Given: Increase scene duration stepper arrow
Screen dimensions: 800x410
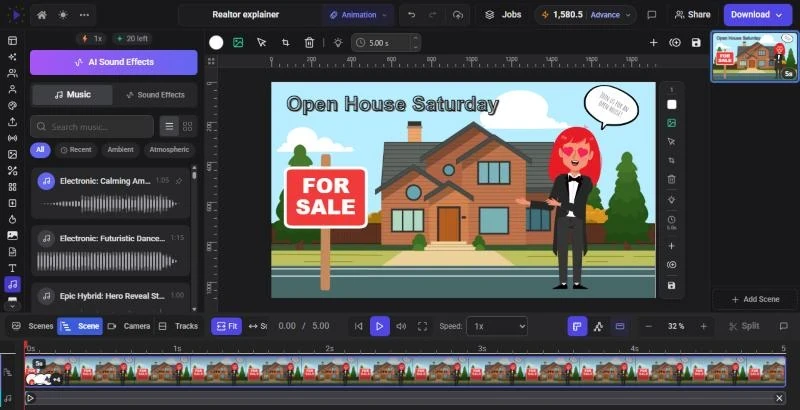Looking at the screenshot, I should [416, 38].
